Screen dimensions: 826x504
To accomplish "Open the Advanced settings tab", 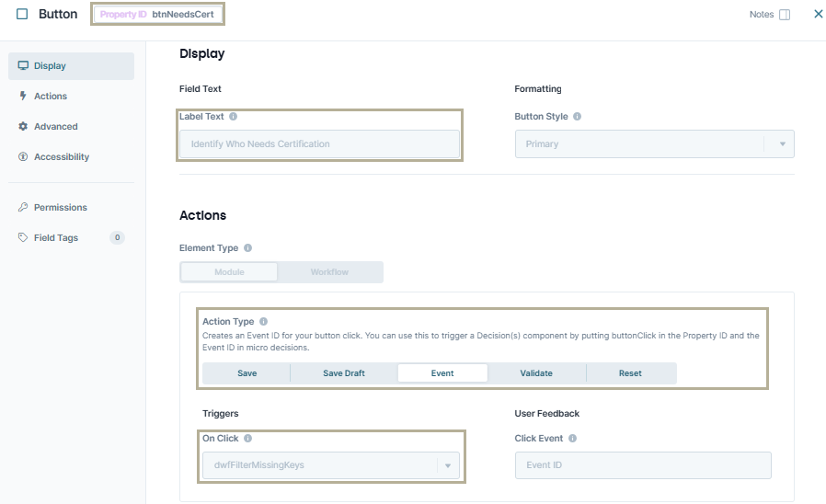I will tap(71, 126).
